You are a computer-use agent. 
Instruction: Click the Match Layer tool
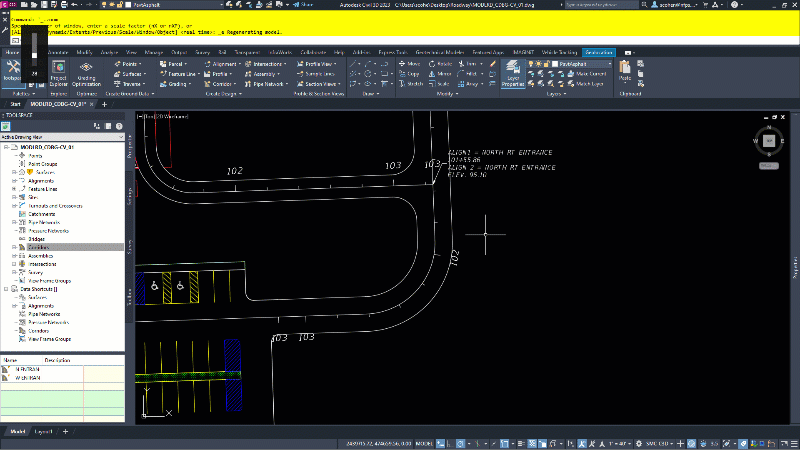591,85
